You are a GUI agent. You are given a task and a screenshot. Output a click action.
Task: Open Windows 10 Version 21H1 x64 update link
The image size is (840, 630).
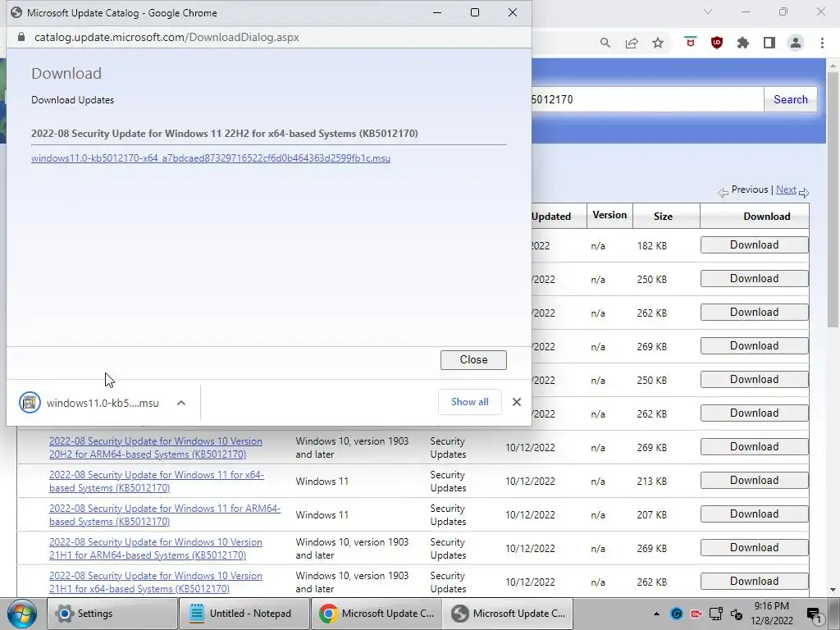(155, 582)
